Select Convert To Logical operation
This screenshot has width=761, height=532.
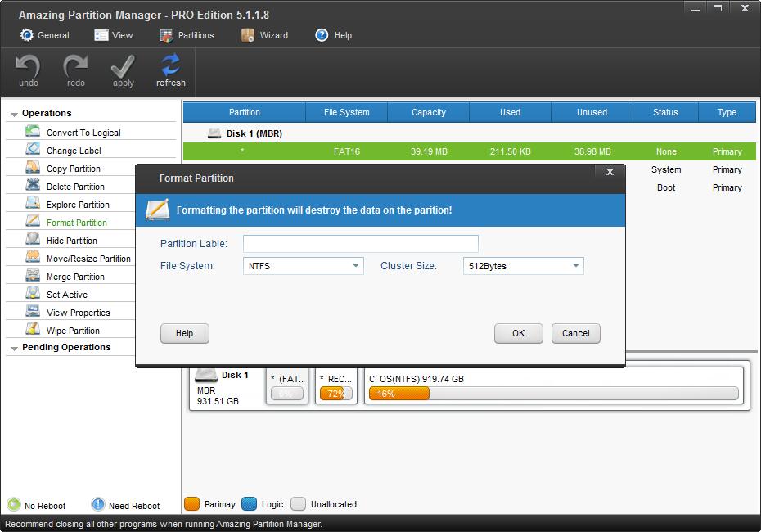point(83,133)
